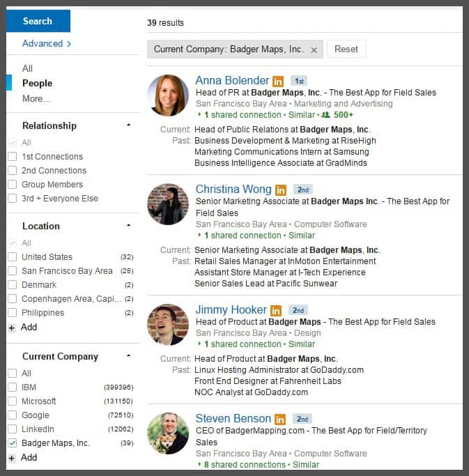Click LinkedIn badge icon beside Jimmy Hooker

point(276,310)
